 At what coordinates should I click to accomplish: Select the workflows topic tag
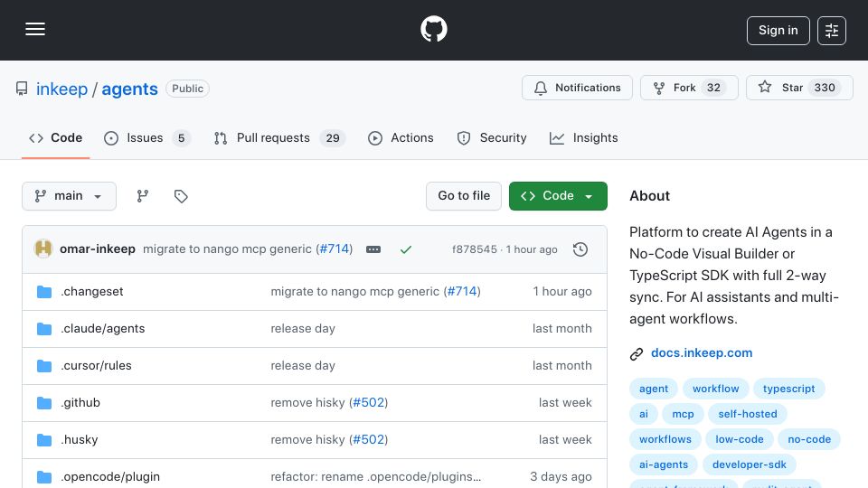(665, 439)
